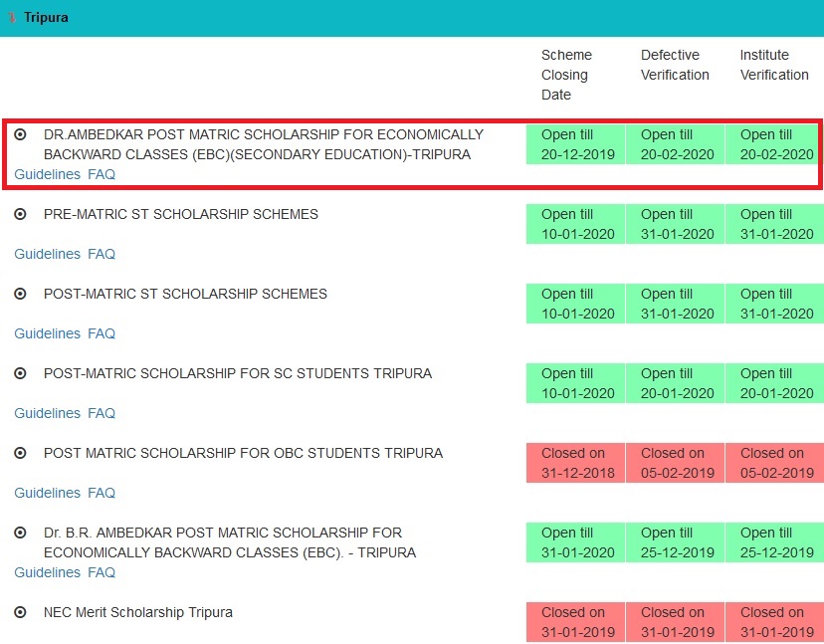Collapse the Tripura section arrow icon
The height and width of the screenshot is (644, 824).
coord(12,17)
